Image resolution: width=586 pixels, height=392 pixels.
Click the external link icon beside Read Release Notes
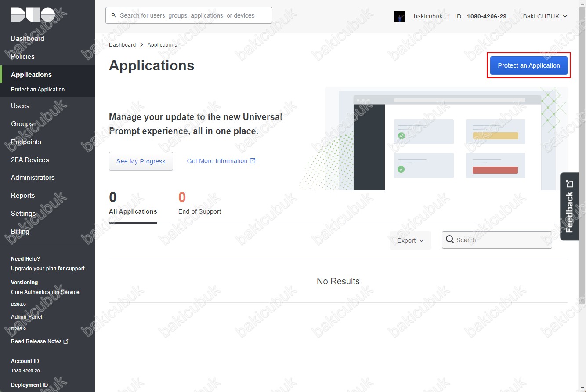coord(66,341)
